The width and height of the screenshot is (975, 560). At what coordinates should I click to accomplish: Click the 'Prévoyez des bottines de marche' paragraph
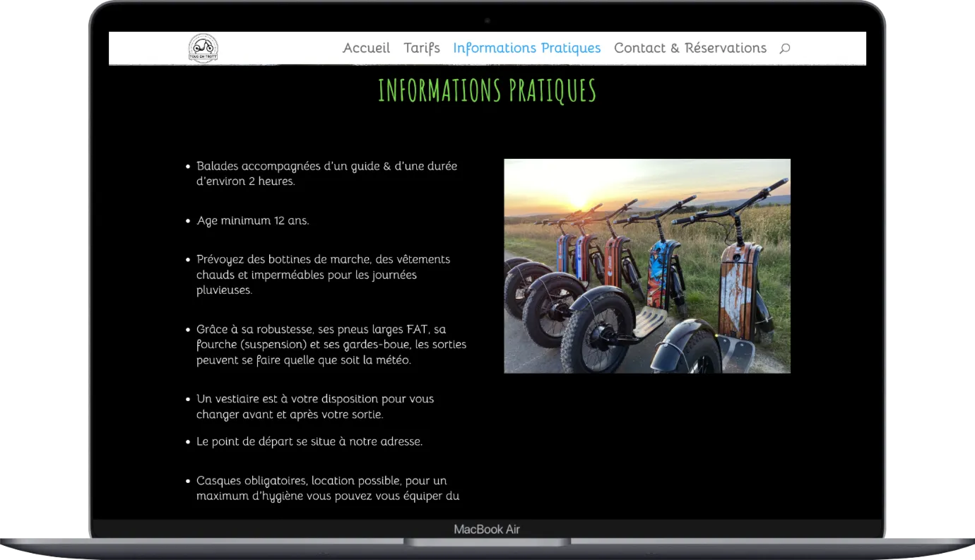click(324, 275)
